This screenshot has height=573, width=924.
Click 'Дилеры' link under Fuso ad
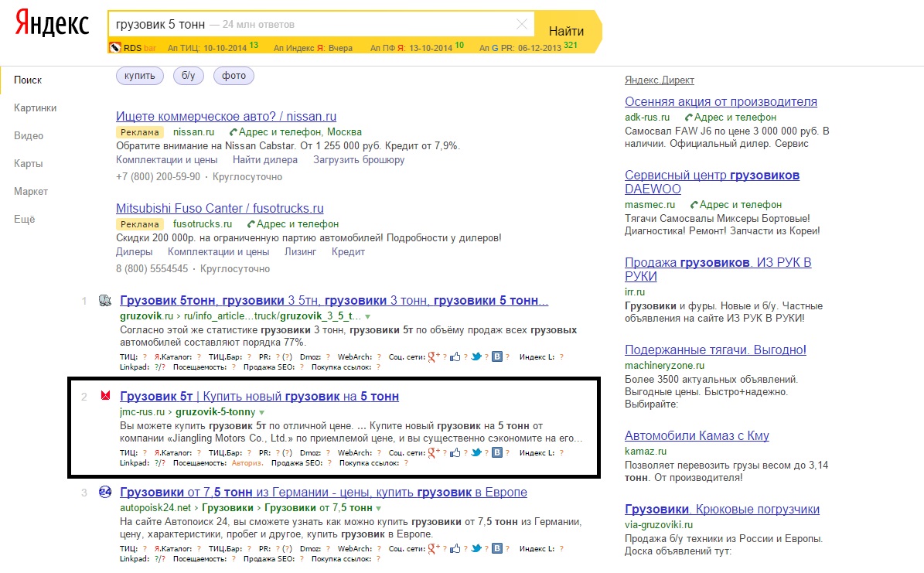tap(135, 252)
